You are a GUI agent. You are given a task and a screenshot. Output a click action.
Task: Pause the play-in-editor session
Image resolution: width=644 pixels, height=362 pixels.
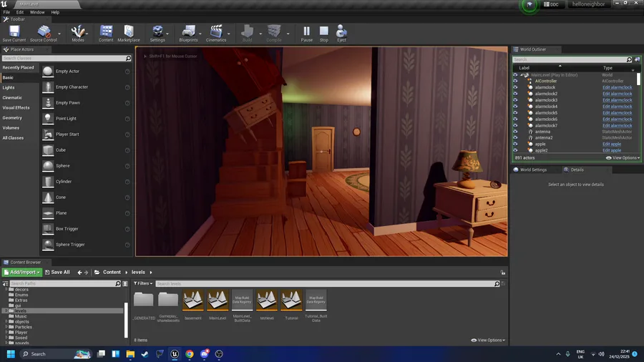307,31
